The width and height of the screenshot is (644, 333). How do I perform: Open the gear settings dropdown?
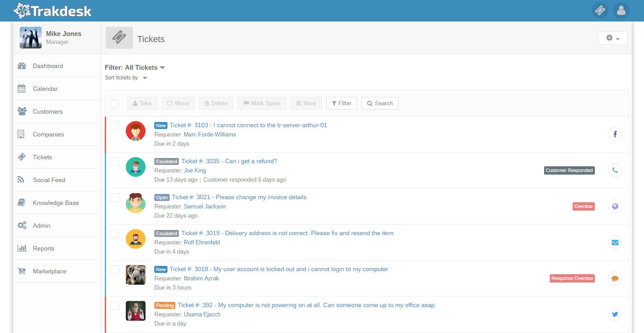tap(612, 38)
